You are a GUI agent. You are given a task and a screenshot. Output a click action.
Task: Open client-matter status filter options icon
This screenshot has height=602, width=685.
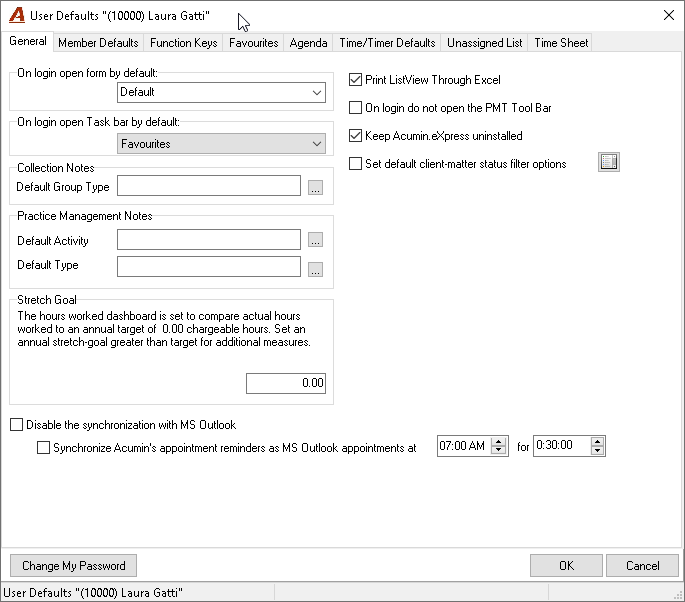point(609,162)
